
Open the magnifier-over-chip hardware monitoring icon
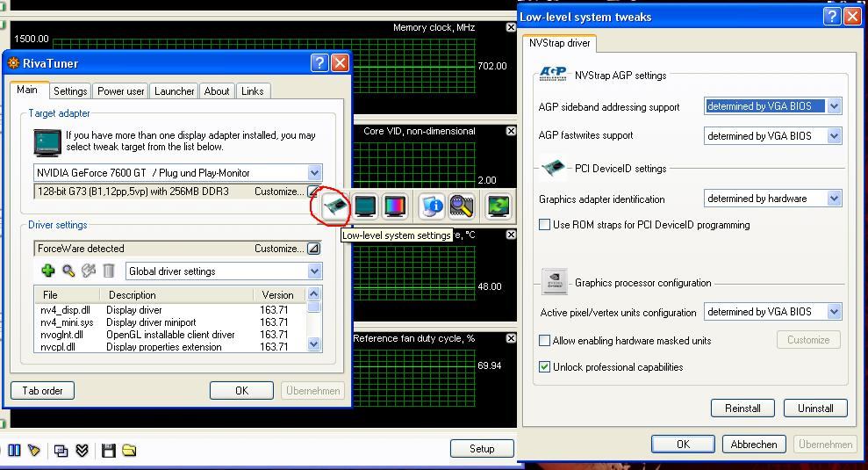coord(461,206)
